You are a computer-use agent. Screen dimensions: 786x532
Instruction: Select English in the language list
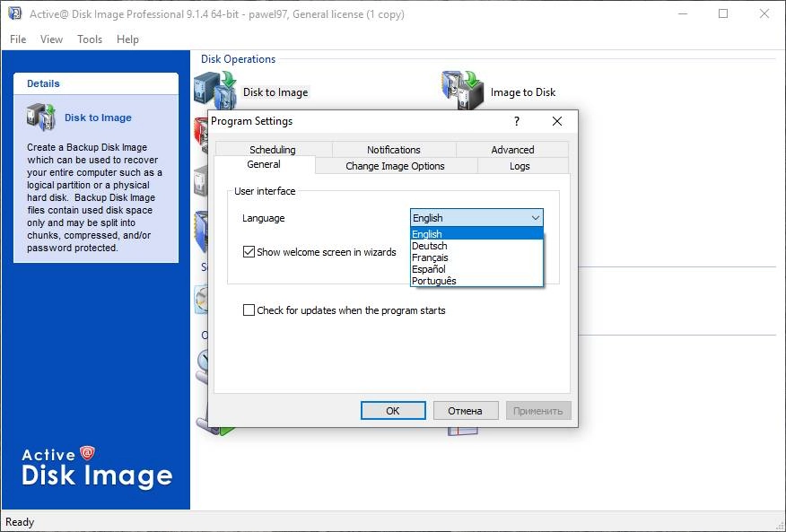(476, 233)
